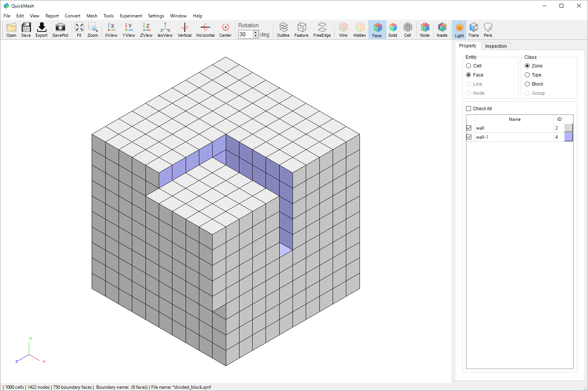
Task: Uncheck the wall-1 zone checkbox
Action: [469, 137]
